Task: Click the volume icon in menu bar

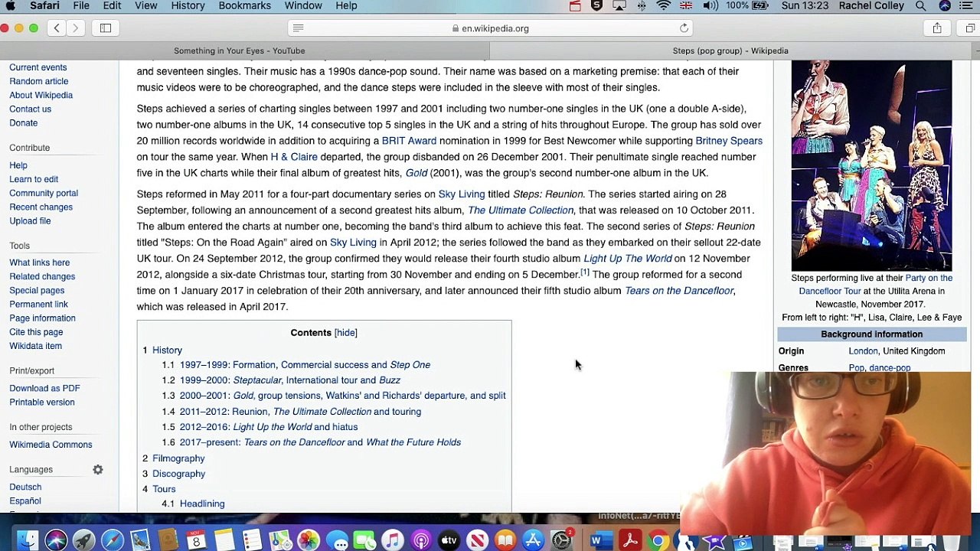Action: 710,6
